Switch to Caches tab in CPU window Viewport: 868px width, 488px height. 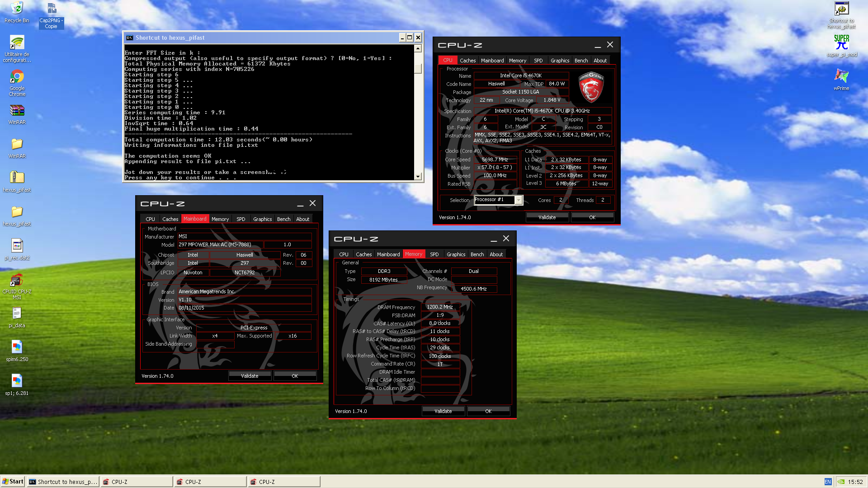[x=467, y=61]
